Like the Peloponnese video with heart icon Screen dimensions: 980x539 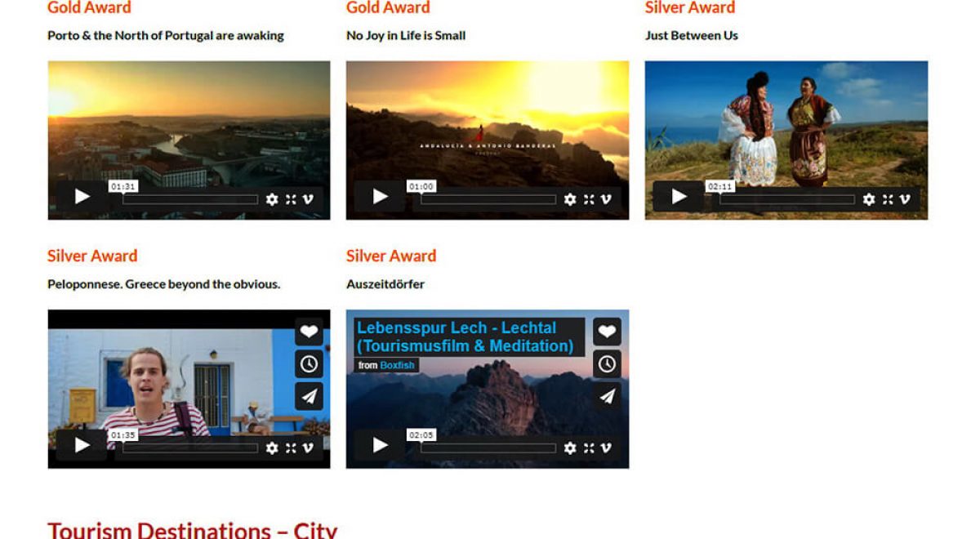(x=309, y=332)
